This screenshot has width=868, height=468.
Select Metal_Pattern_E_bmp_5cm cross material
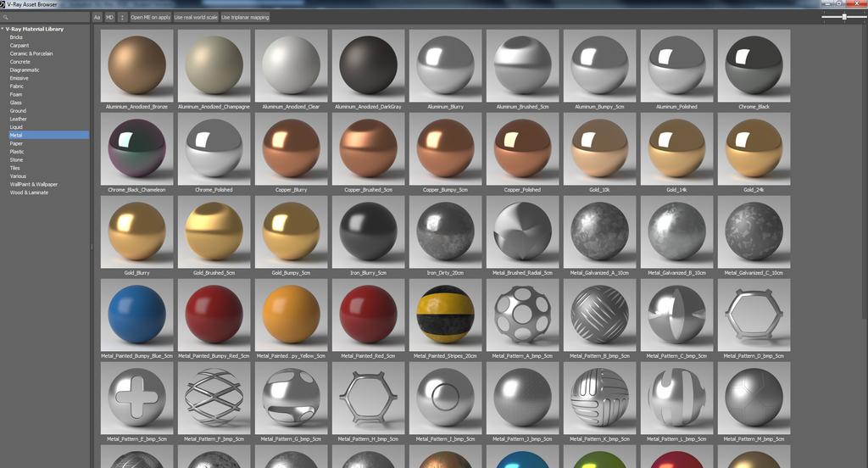(136, 398)
